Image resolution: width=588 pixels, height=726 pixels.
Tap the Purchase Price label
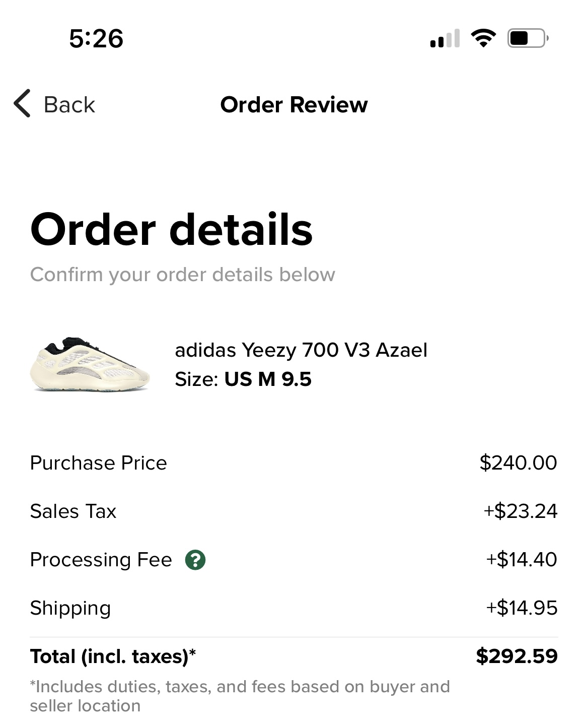click(98, 463)
